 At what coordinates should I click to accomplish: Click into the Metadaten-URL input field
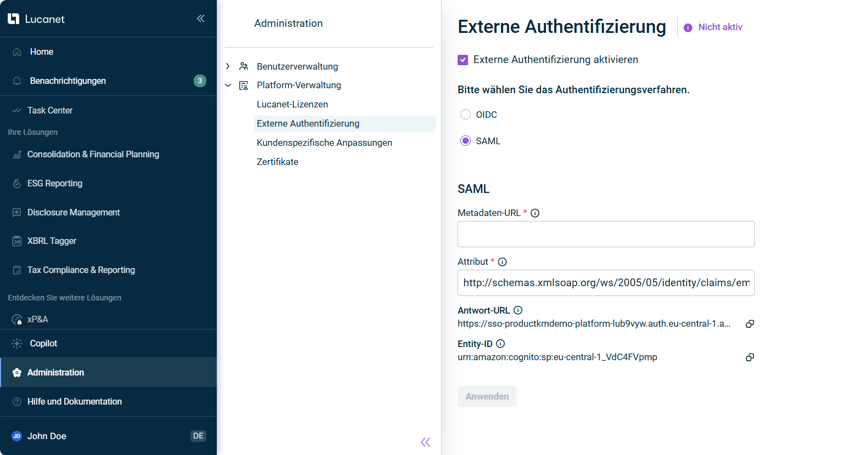click(606, 234)
